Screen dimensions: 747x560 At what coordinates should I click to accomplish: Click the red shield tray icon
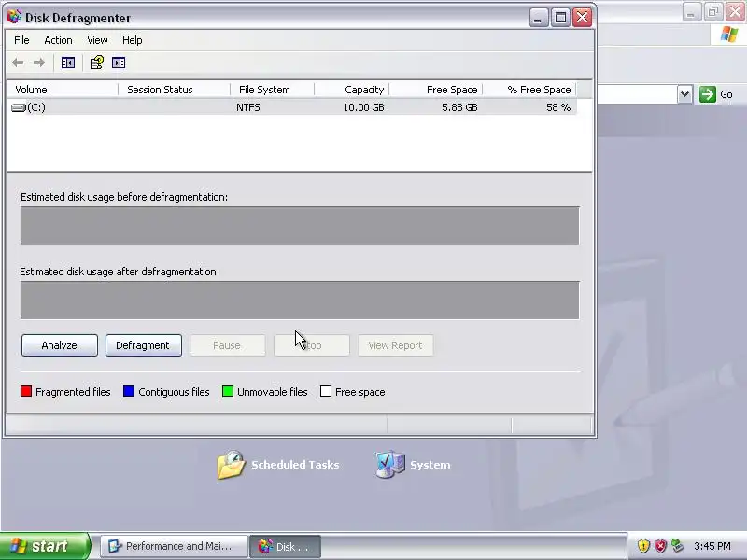(x=660, y=546)
